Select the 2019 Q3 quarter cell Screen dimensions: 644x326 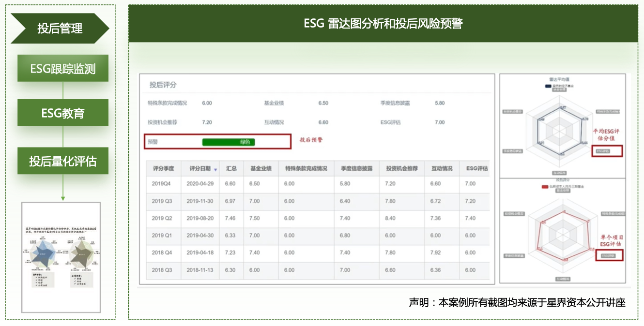[162, 201]
